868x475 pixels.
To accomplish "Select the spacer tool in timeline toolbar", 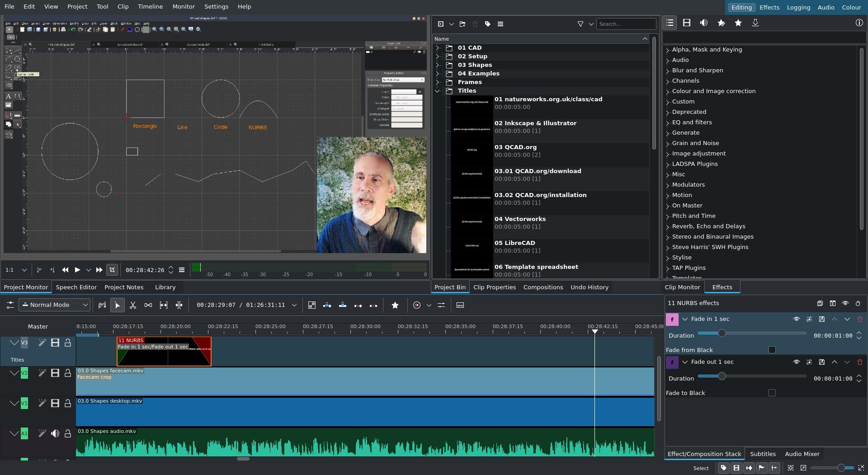I will [148, 306].
